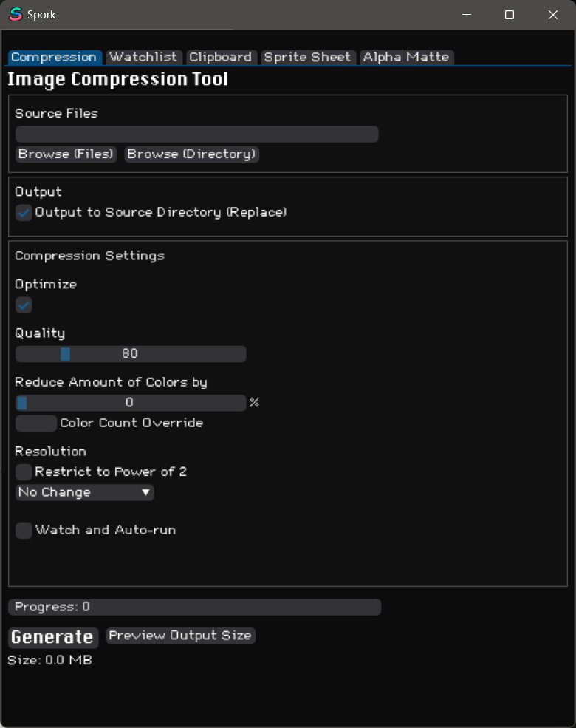Click the Browse (Directory) button
The width and height of the screenshot is (576, 728).
pyautogui.click(x=191, y=154)
